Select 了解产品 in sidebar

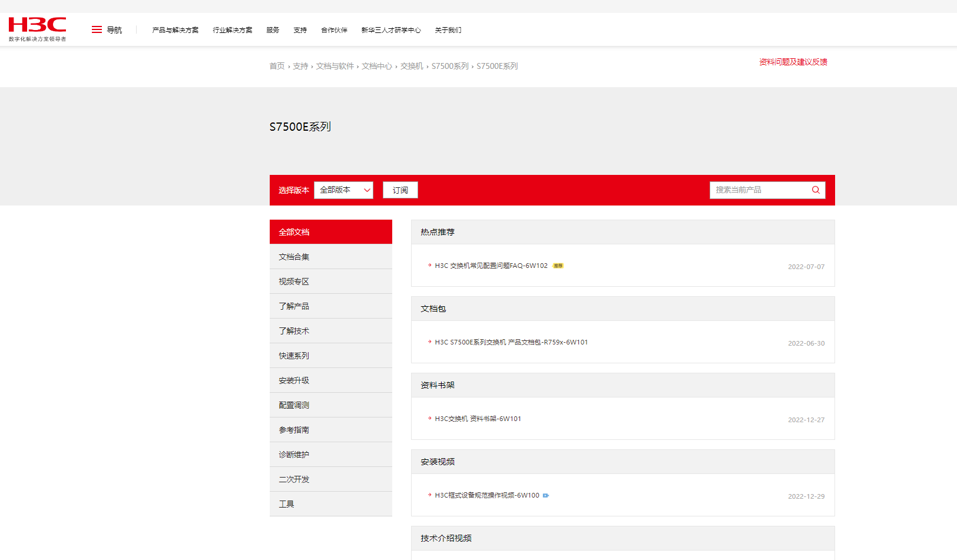331,306
